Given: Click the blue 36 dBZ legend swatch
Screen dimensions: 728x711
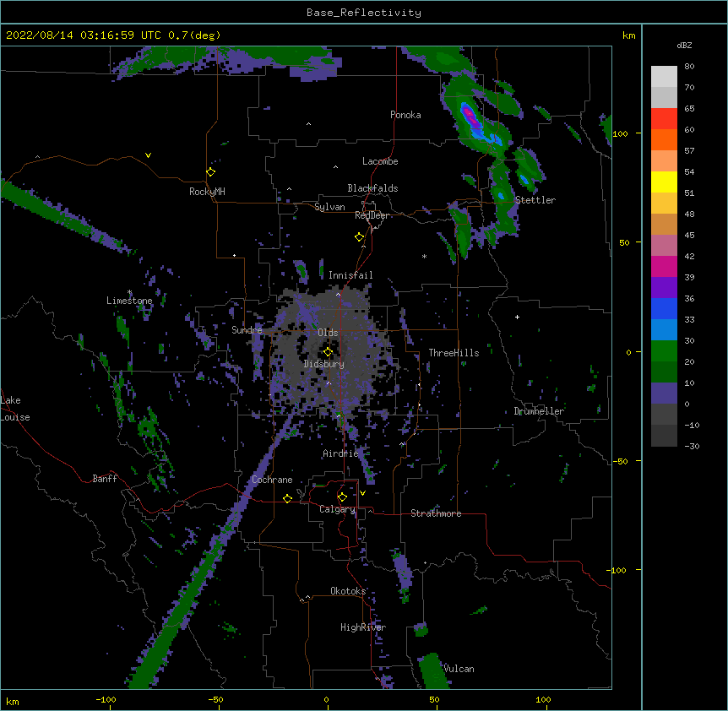Looking at the screenshot, I should coord(664,308).
